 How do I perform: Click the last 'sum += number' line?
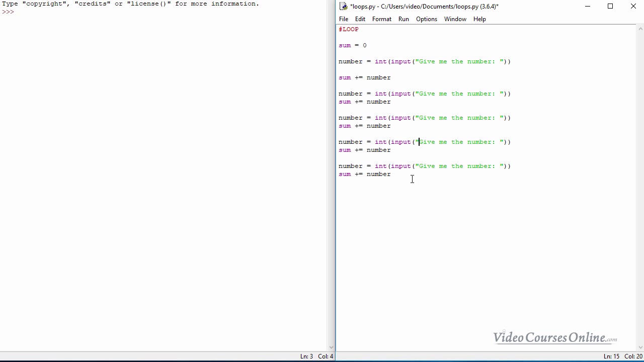click(365, 174)
